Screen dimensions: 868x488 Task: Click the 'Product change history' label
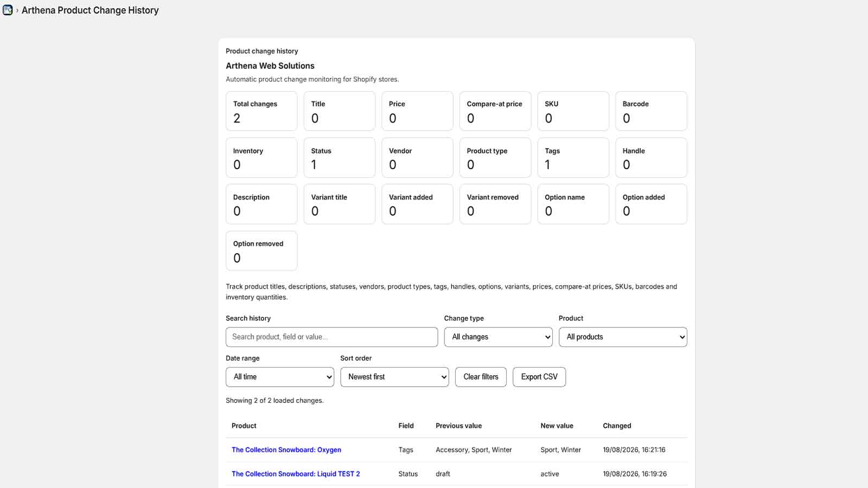[262, 51]
